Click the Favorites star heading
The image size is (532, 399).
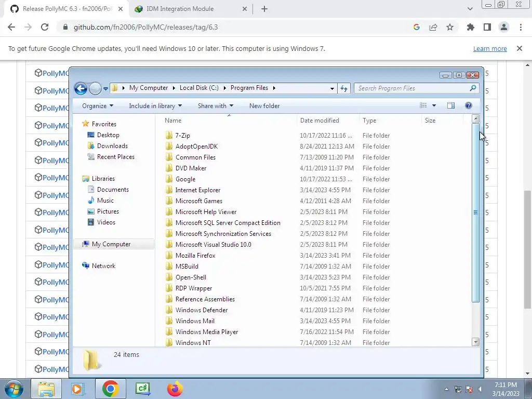point(104,124)
